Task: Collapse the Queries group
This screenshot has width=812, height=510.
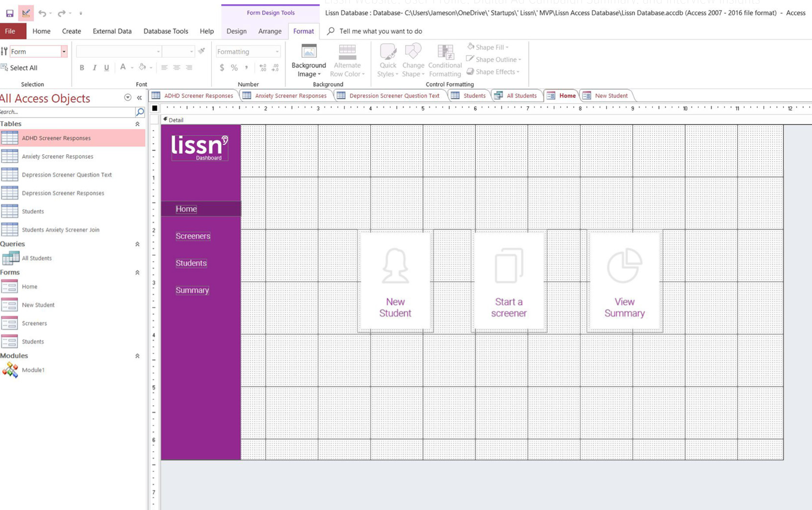Action: coord(137,244)
